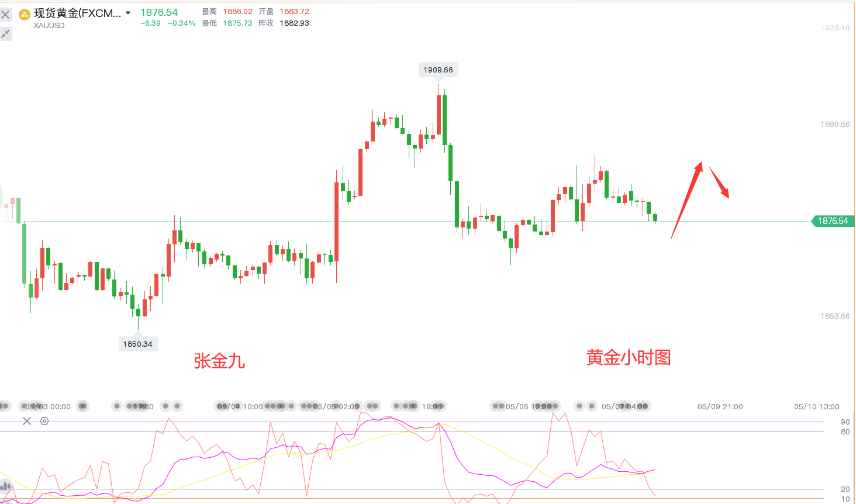The width and height of the screenshot is (856, 504).
Task: Click the 开盘 1883.72 open value
Action: pos(294,12)
